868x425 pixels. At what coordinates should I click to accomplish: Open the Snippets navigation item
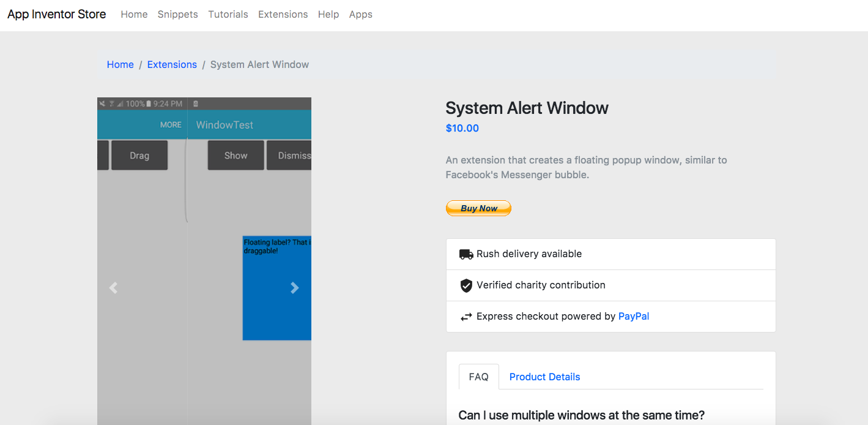click(x=177, y=15)
